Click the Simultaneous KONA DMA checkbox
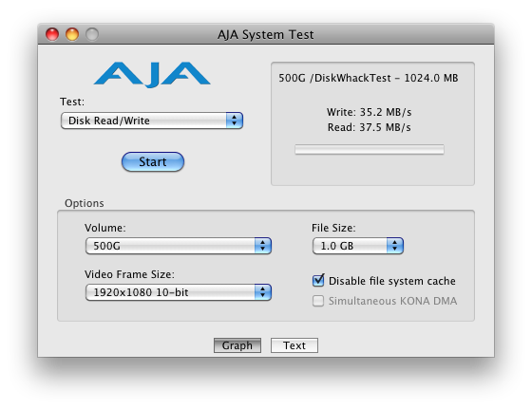Image resolution: width=532 pixels, height=409 pixels. (318, 301)
